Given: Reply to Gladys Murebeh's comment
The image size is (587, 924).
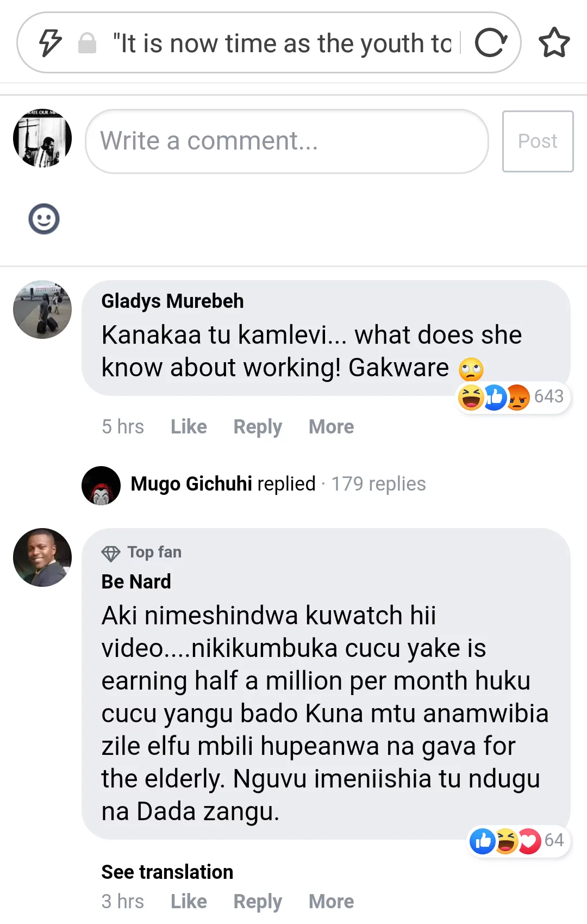Looking at the screenshot, I should tap(258, 427).
